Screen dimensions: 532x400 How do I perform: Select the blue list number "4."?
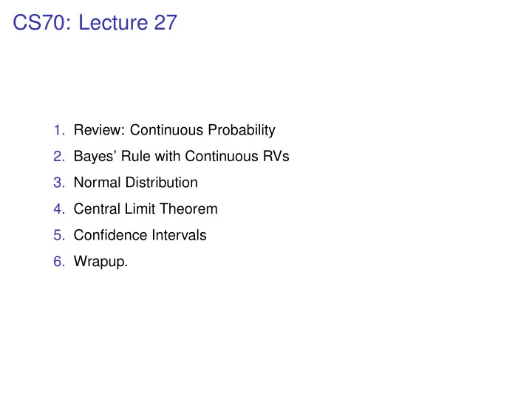click(59, 209)
